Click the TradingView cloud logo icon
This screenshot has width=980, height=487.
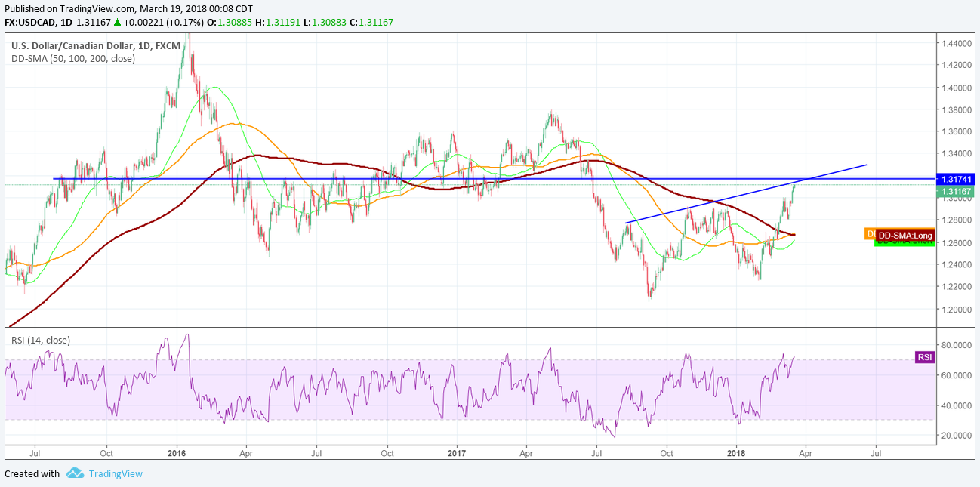click(75, 473)
